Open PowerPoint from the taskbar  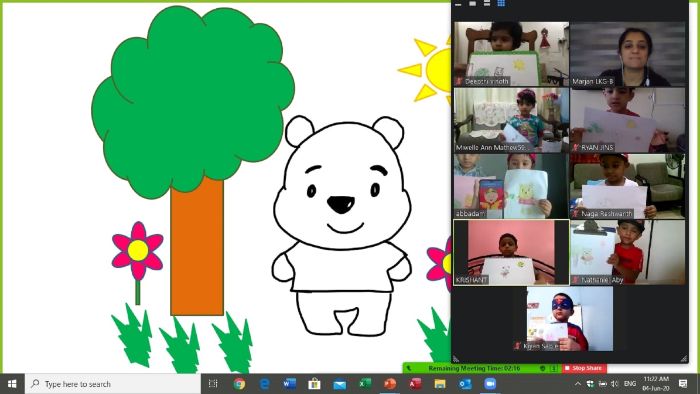(x=390, y=384)
